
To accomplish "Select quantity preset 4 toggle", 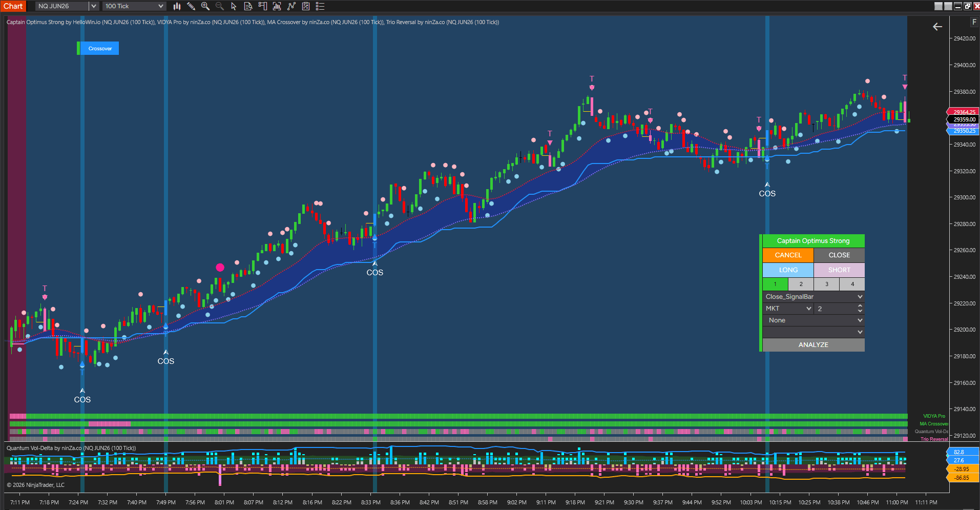I will (852, 284).
